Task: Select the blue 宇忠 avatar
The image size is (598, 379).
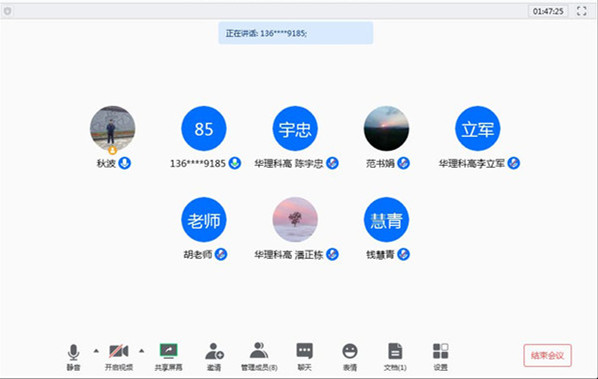Action: (295, 128)
